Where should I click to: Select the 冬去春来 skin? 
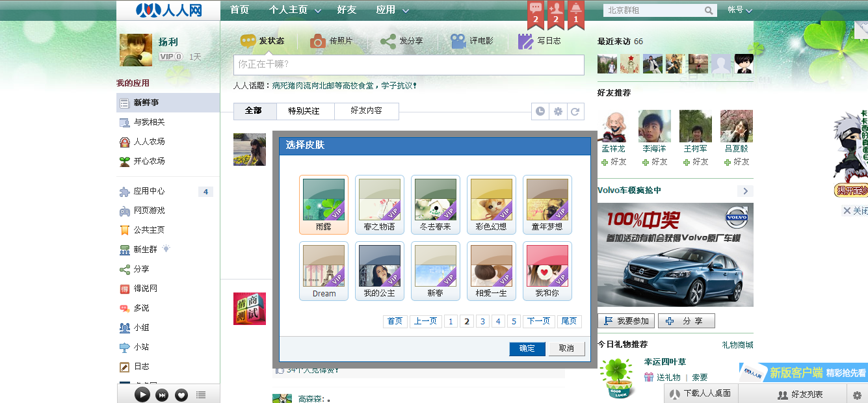[436, 205]
